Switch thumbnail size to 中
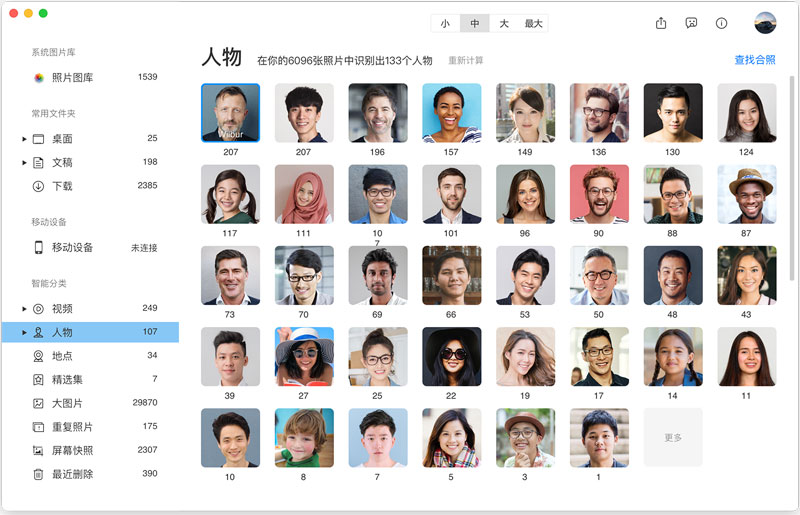 tap(474, 23)
